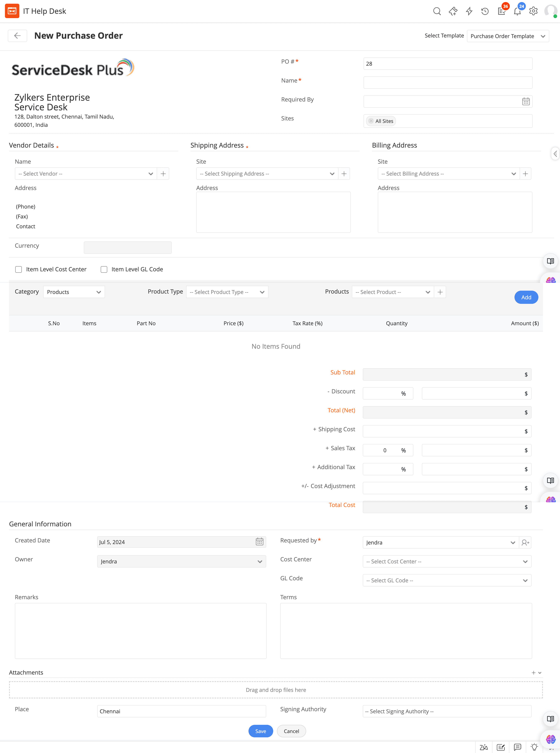Open the Select Vendor dropdown
This screenshot has height=753, width=560.
(85, 174)
